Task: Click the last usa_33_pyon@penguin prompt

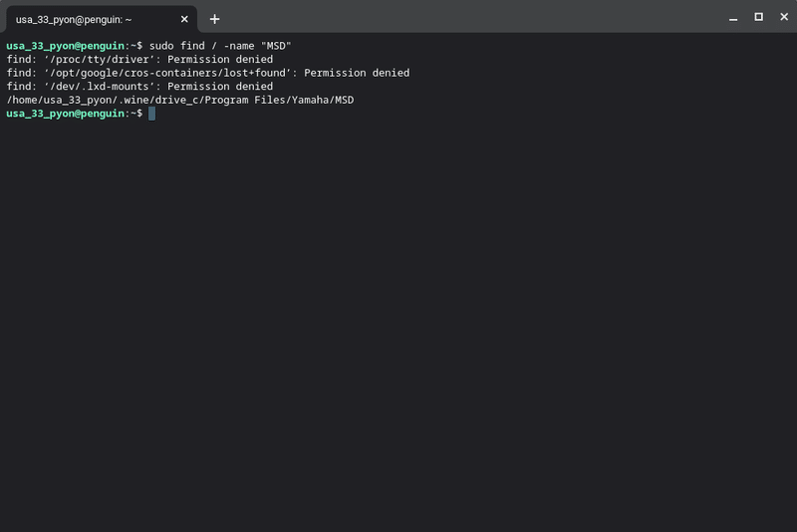Action: pos(65,114)
